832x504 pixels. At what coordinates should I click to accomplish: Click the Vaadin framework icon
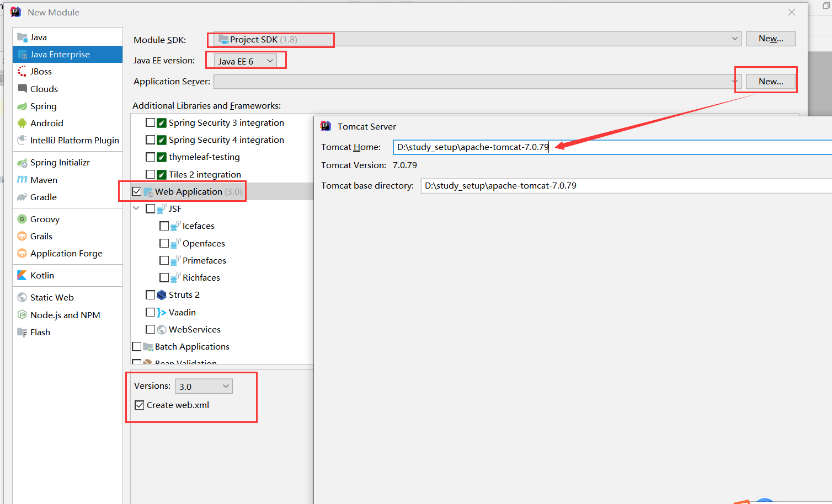tap(162, 312)
